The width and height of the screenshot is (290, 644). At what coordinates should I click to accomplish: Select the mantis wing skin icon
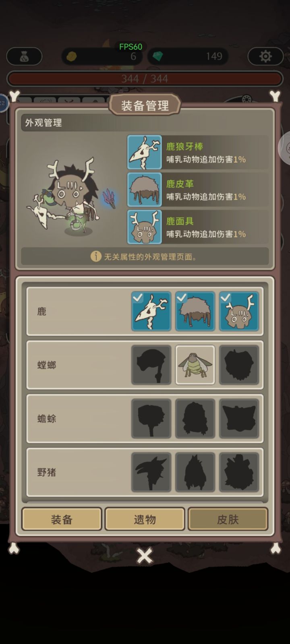point(195,365)
